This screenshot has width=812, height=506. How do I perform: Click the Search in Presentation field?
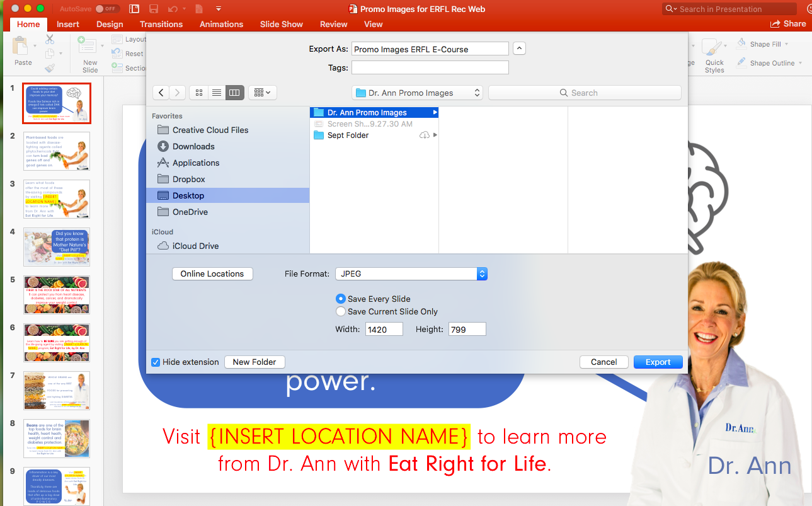729,9
